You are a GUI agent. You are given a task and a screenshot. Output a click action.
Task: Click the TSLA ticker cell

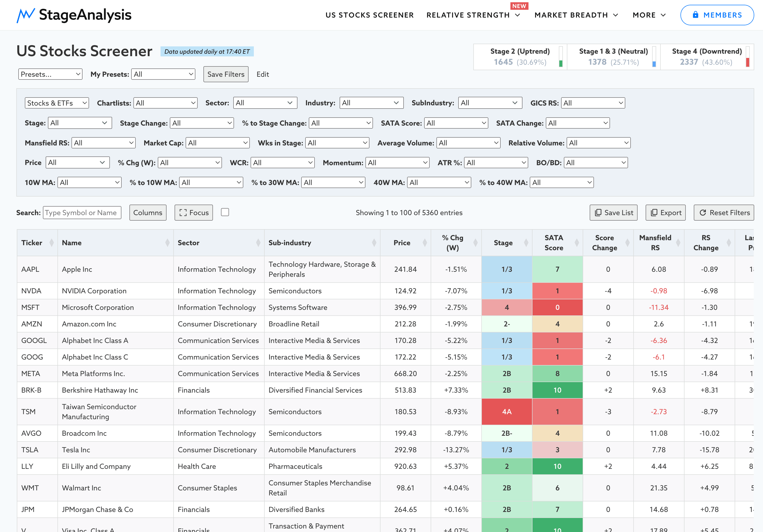coord(37,450)
